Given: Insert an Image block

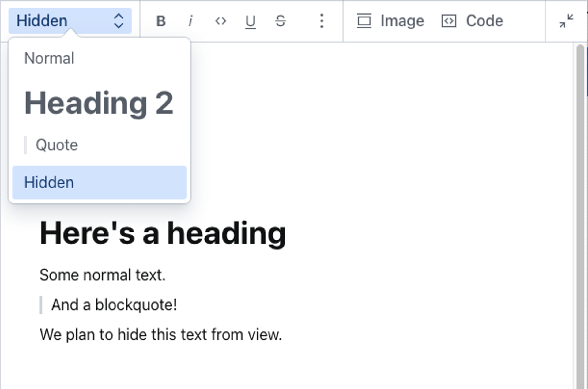Looking at the screenshot, I should [402, 21].
